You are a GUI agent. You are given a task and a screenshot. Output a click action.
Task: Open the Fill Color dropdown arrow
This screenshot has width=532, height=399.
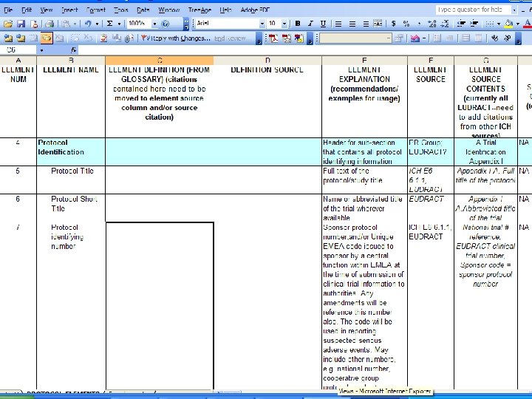(517, 24)
